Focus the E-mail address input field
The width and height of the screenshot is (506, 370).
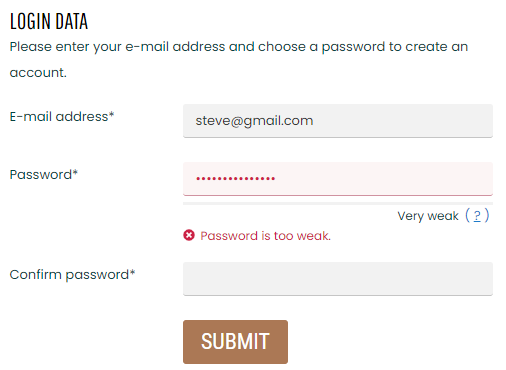tap(338, 121)
